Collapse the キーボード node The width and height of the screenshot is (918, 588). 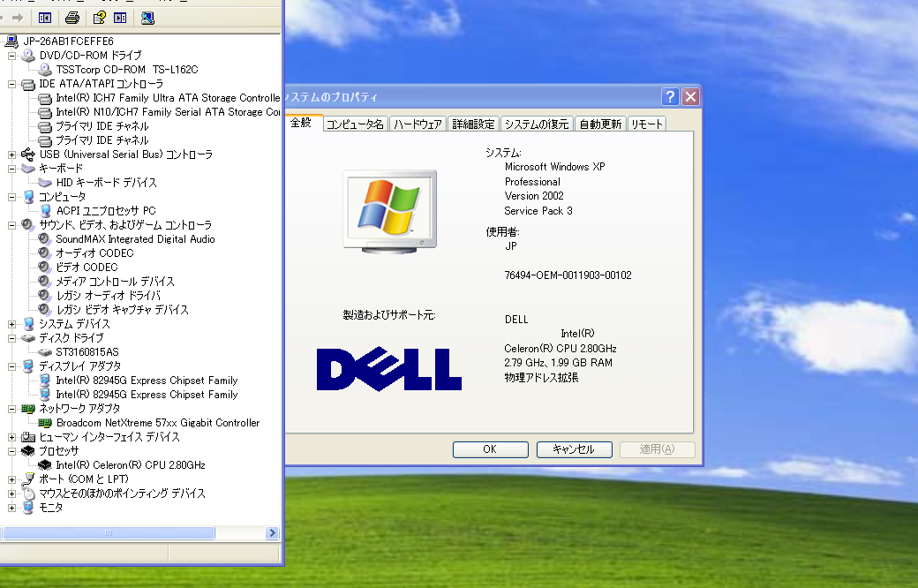[x=11, y=169]
